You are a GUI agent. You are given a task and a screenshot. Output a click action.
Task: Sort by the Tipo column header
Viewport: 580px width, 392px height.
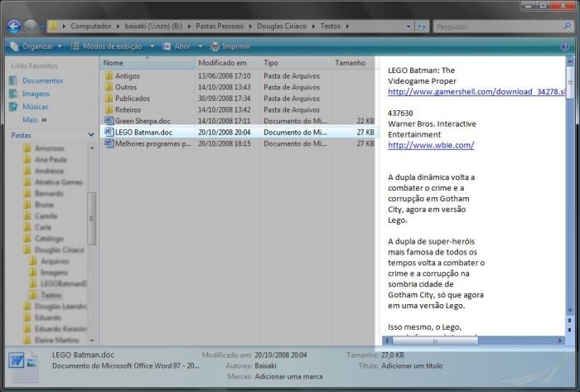(x=295, y=63)
